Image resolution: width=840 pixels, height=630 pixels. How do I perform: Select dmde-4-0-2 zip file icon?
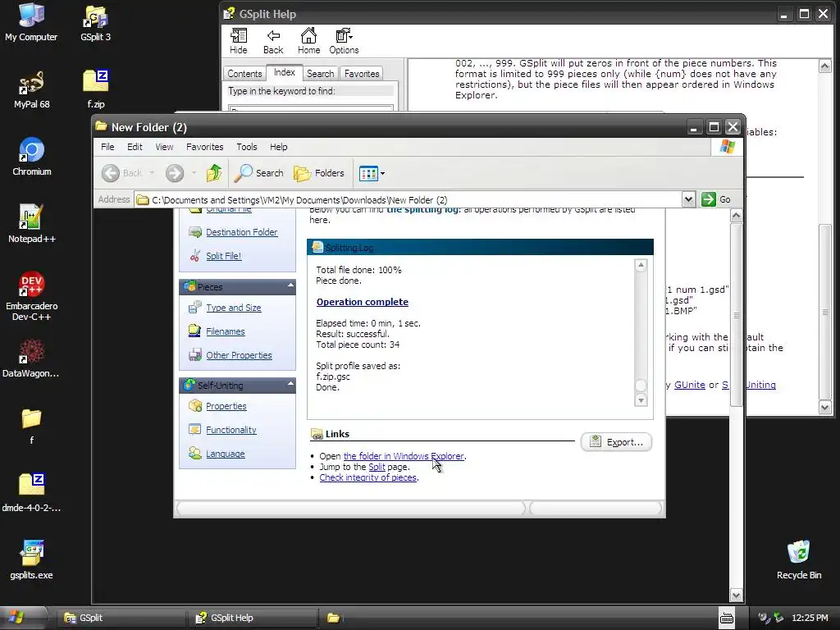click(32, 493)
